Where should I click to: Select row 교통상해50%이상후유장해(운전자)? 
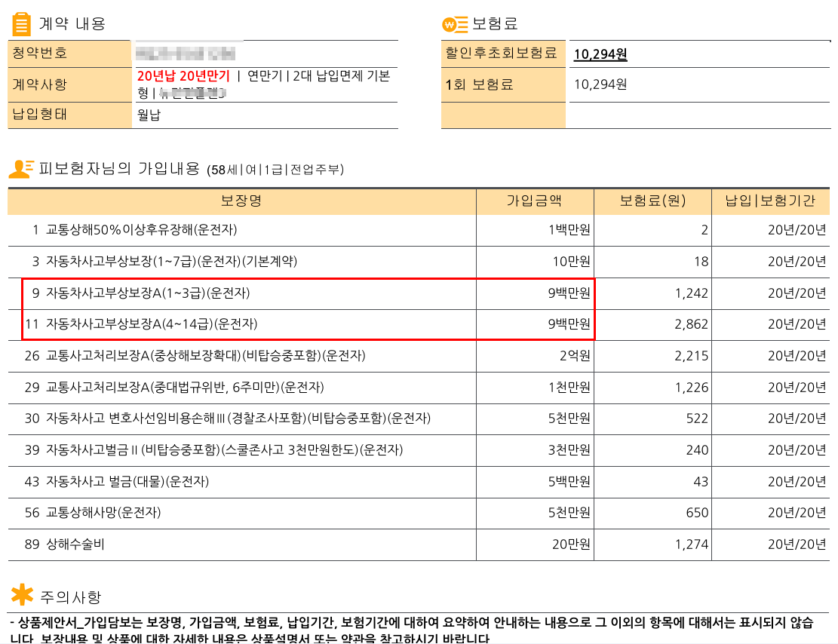(419, 230)
